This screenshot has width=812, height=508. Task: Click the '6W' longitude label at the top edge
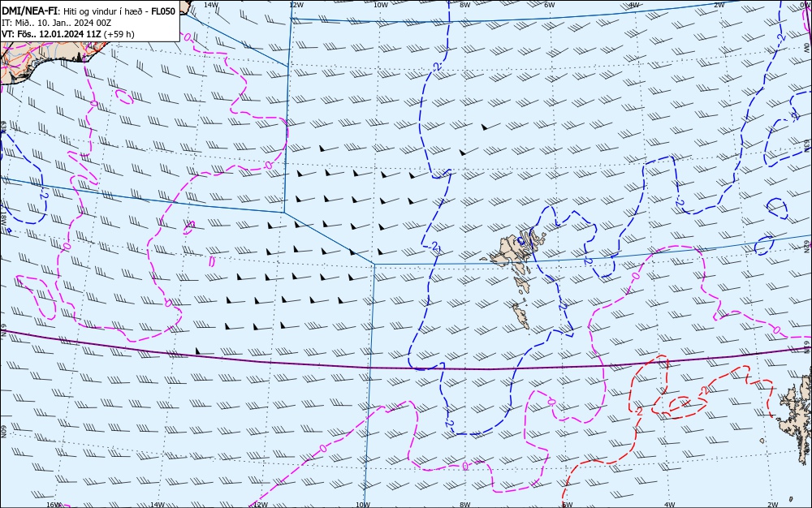click(x=550, y=5)
